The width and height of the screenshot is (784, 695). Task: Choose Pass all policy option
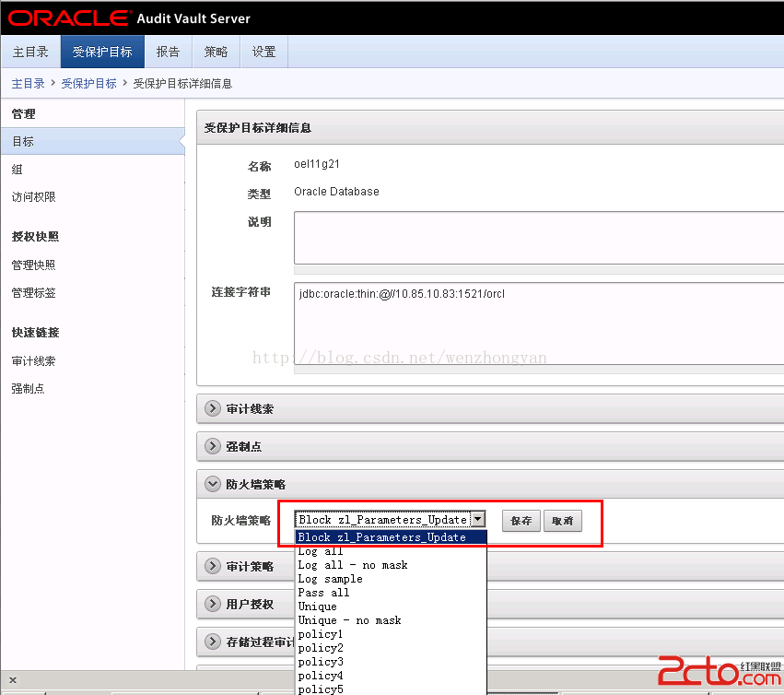391,593
